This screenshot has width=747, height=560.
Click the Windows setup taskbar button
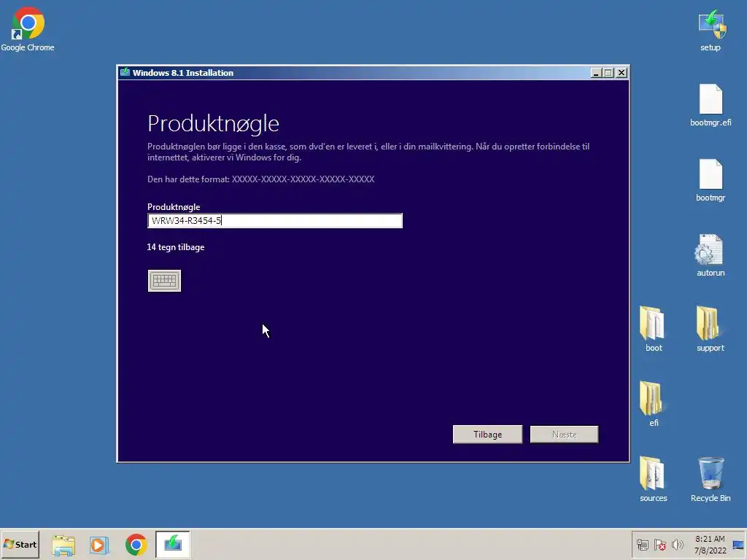click(x=172, y=544)
